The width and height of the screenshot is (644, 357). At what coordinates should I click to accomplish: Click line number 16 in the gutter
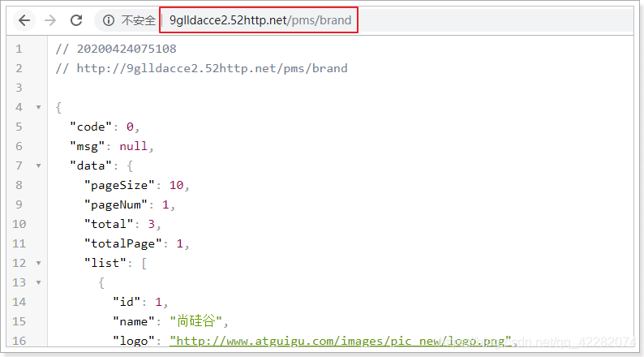(19, 341)
